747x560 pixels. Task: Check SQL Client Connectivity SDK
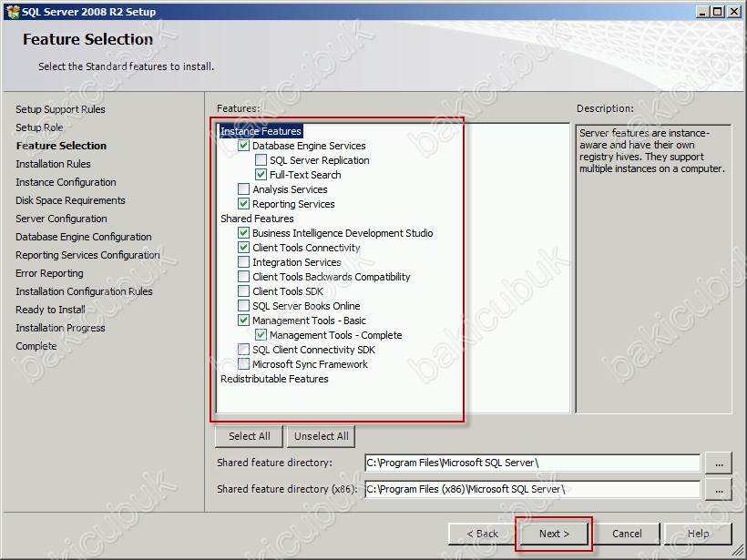pyautogui.click(x=243, y=350)
